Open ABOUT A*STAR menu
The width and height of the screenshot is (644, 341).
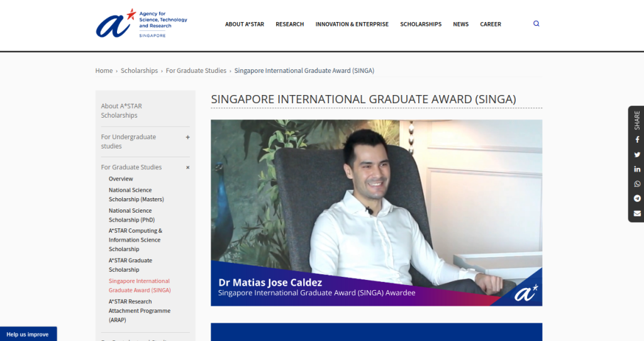(245, 25)
